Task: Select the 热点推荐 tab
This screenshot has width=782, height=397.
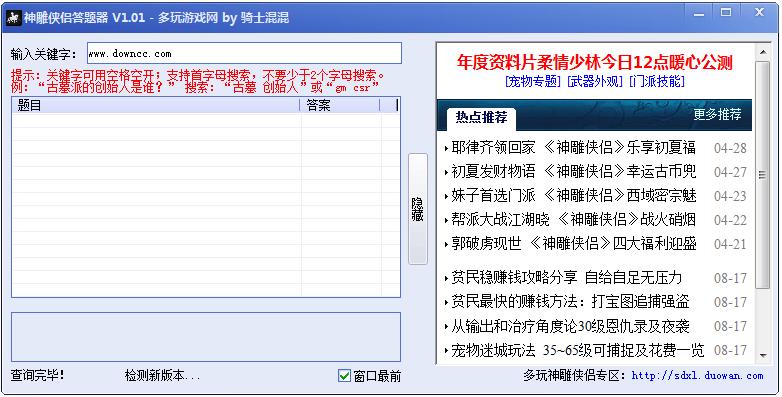Action: [481, 118]
